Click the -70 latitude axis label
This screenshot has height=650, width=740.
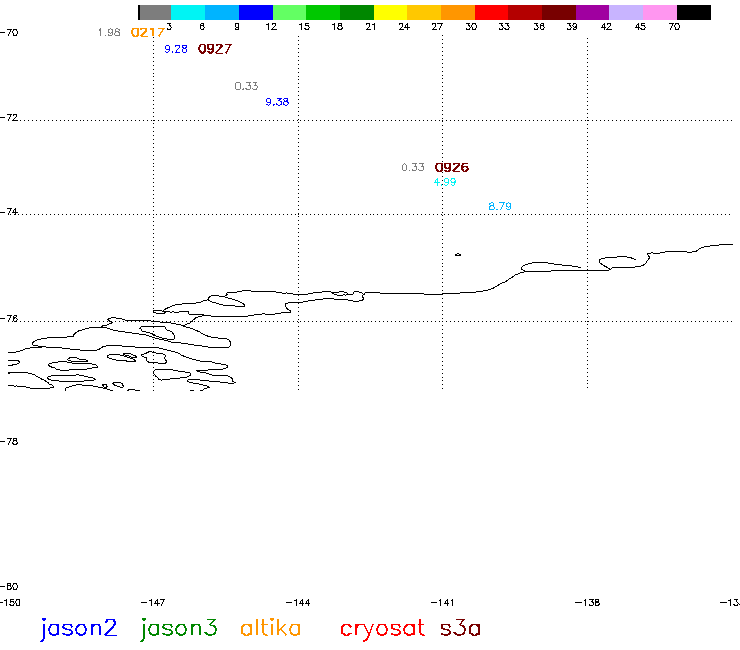pos(9,33)
